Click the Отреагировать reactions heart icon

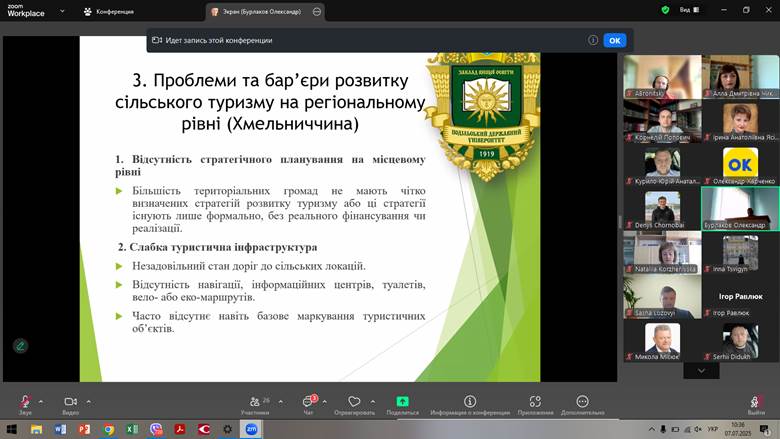(x=354, y=402)
